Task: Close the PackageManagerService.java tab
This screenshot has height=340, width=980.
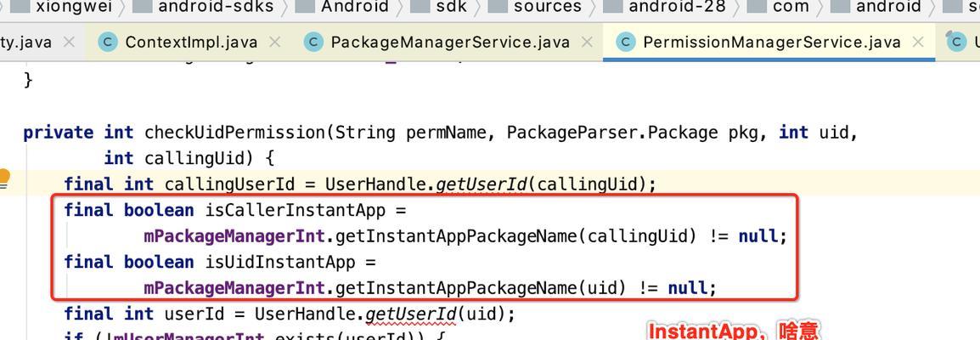Action: (586, 42)
